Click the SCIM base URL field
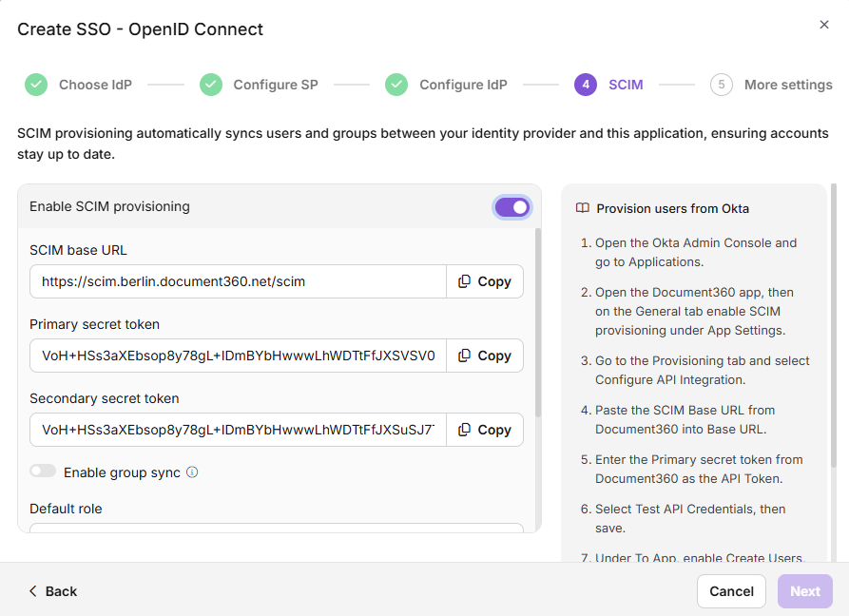The height and width of the screenshot is (616, 849). 239,281
